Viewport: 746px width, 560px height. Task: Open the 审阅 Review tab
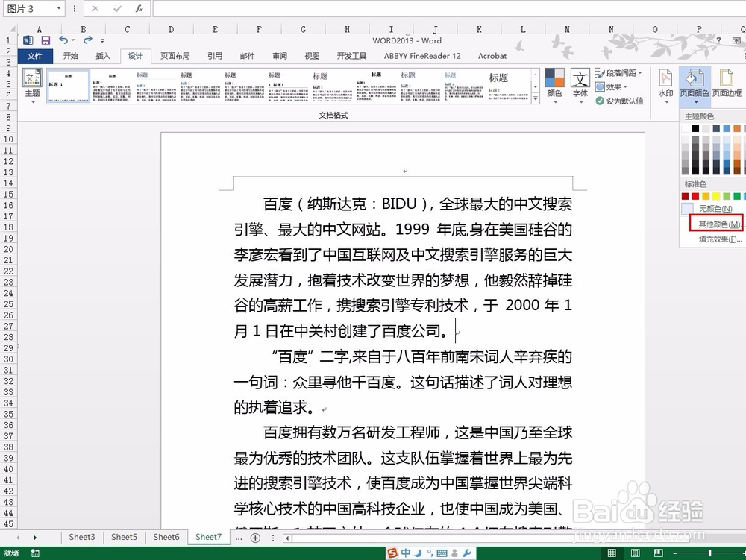click(x=280, y=56)
